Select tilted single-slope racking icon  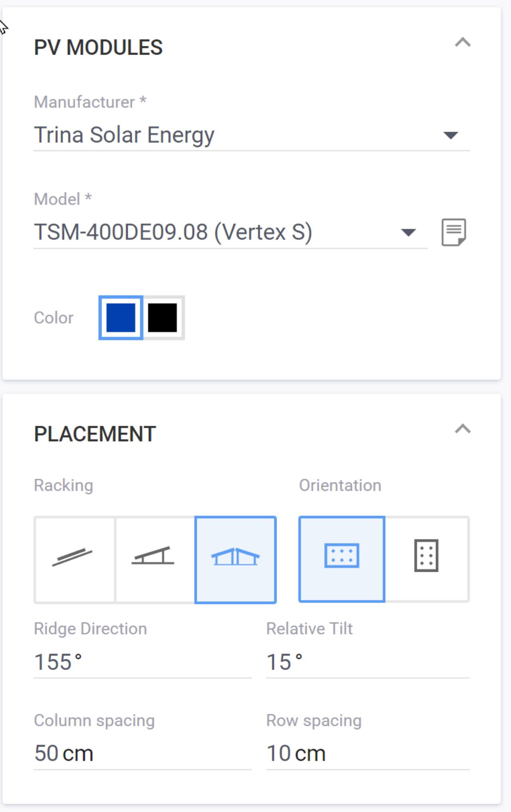pyautogui.click(x=155, y=559)
